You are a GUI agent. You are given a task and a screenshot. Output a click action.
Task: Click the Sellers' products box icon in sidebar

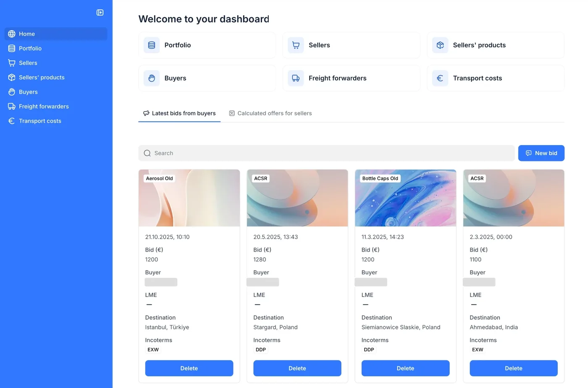point(12,77)
